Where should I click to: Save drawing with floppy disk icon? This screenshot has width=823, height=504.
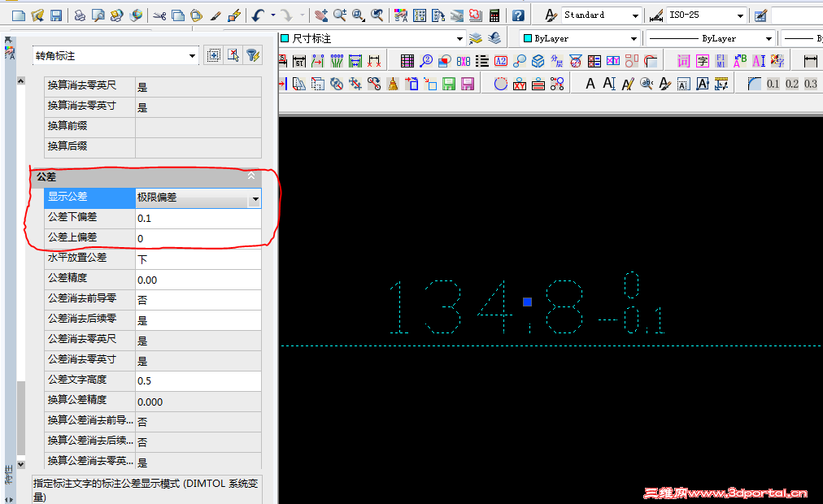tap(56, 15)
